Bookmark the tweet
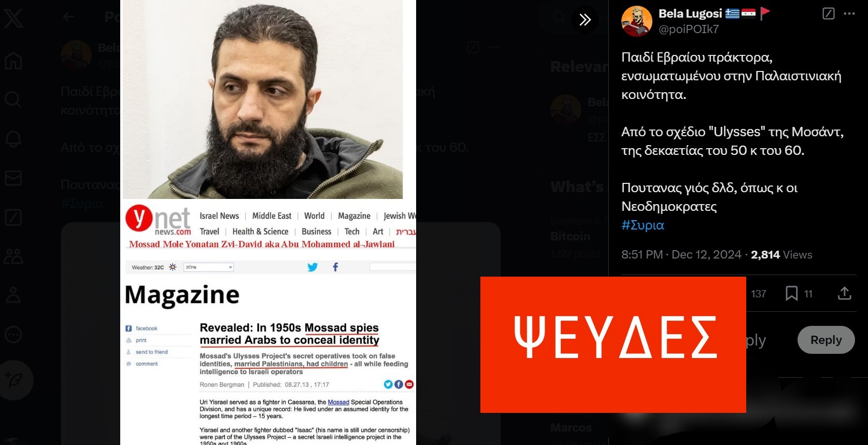The height and width of the screenshot is (445, 868). click(x=791, y=293)
